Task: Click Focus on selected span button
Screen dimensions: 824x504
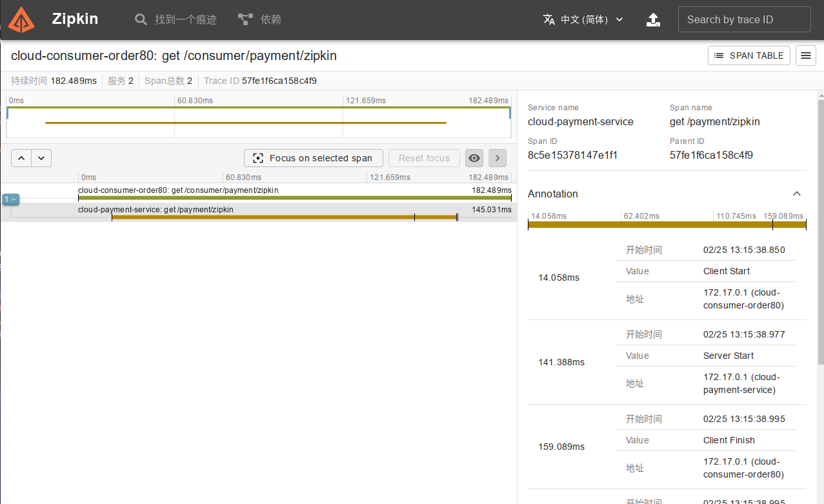Action: click(x=313, y=158)
